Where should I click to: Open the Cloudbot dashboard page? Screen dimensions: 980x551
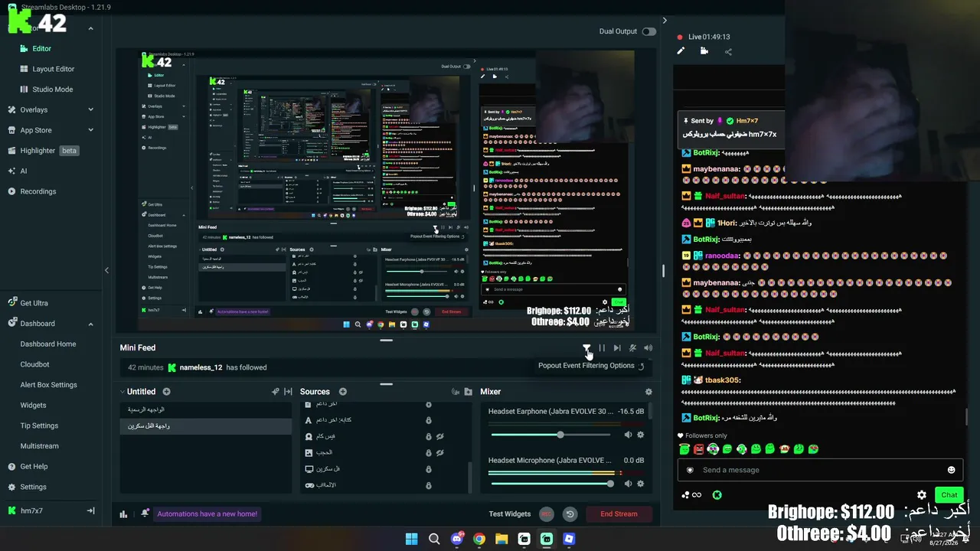34,364
